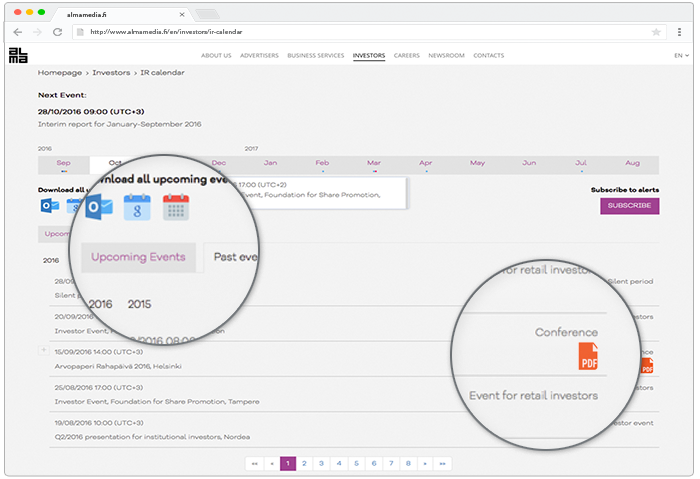Viewport: 700px width, 479px height.
Task: Open the magnified orange PDF document icon
Action: 588,356
